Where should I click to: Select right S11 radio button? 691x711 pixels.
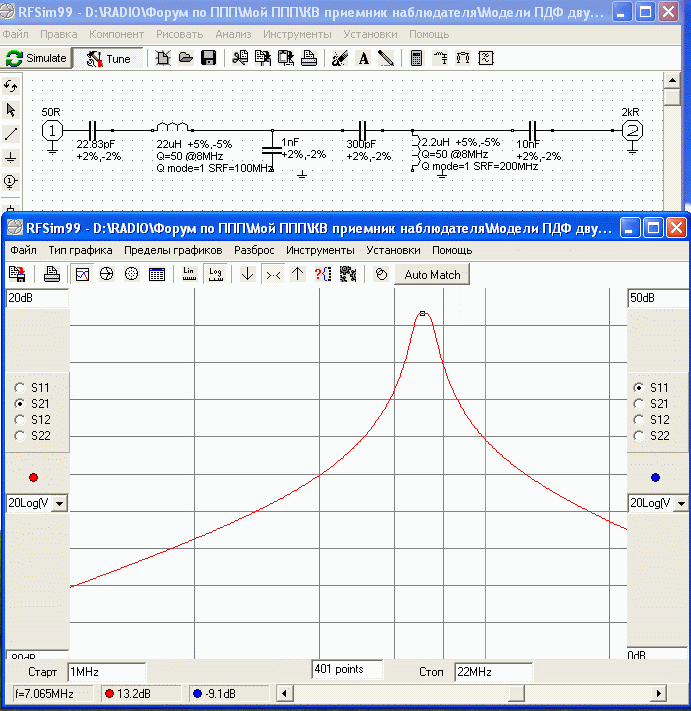tap(639, 388)
